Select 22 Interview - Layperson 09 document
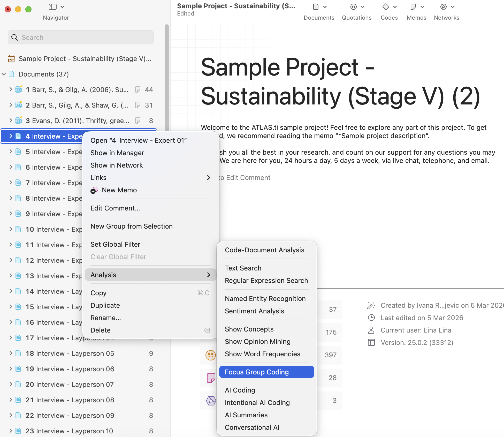504x437 pixels. pyautogui.click(x=70, y=416)
